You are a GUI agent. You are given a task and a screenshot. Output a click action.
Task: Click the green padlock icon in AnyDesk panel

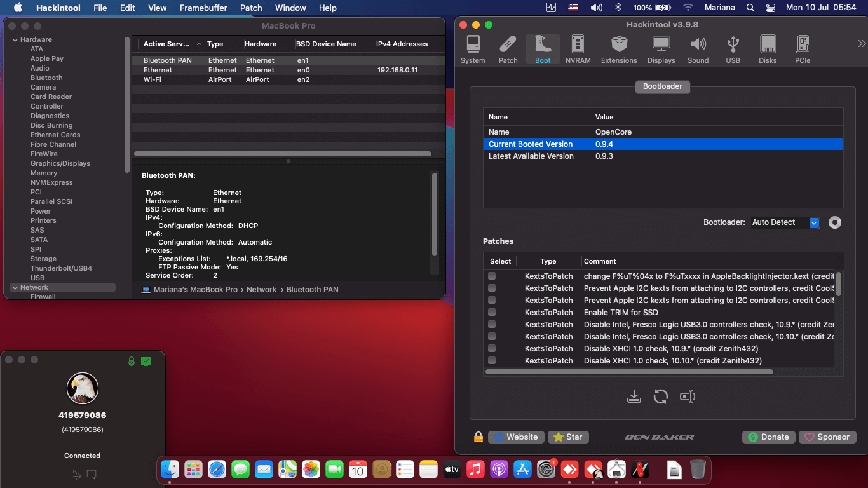tap(131, 361)
